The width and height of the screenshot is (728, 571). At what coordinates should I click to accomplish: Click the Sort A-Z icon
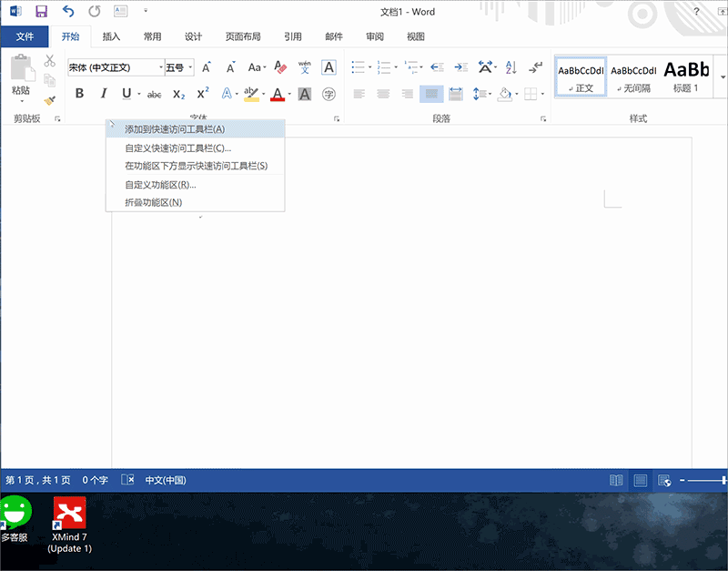click(511, 67)
